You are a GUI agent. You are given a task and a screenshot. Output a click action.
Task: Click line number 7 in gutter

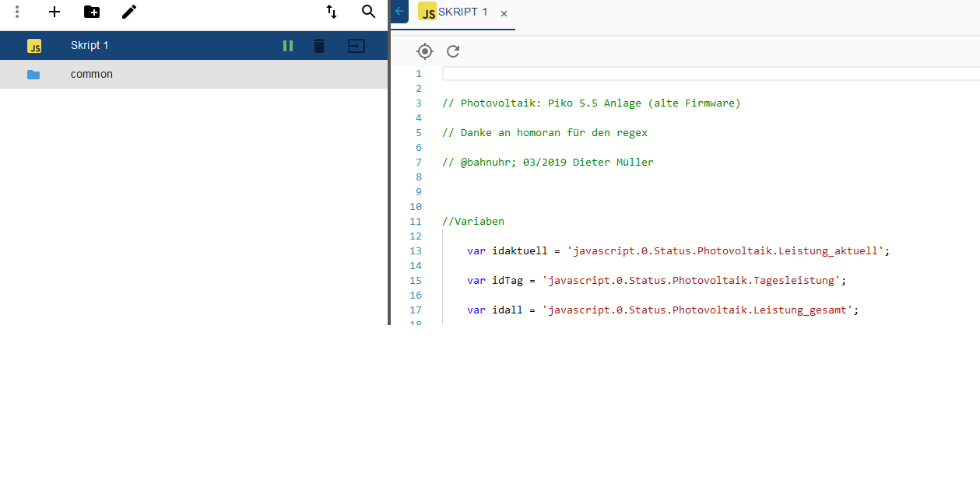tap(419, 163)
